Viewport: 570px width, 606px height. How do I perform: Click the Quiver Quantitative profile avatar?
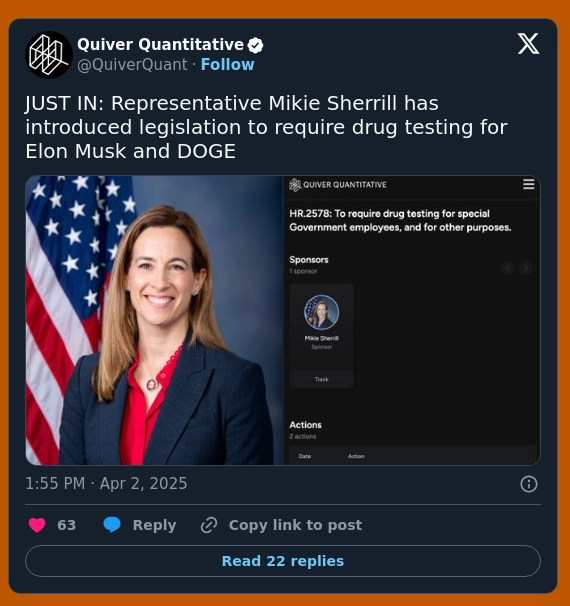coord(49,55)
